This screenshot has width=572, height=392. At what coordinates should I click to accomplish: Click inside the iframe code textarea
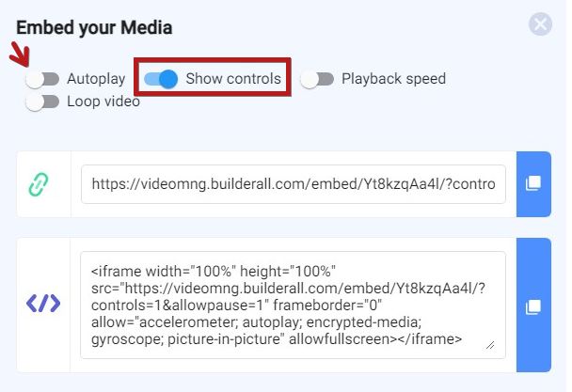(x=293, y=305)
